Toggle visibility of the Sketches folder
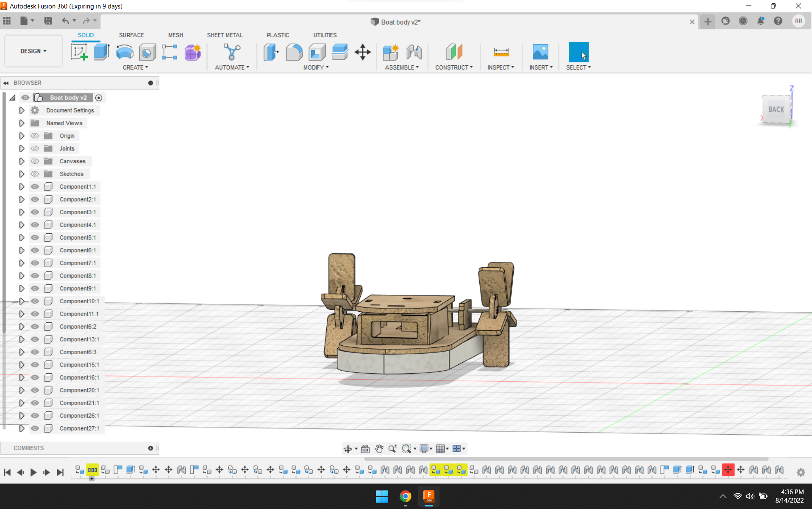This screenshot has width=812, height=509. [35, 173]
